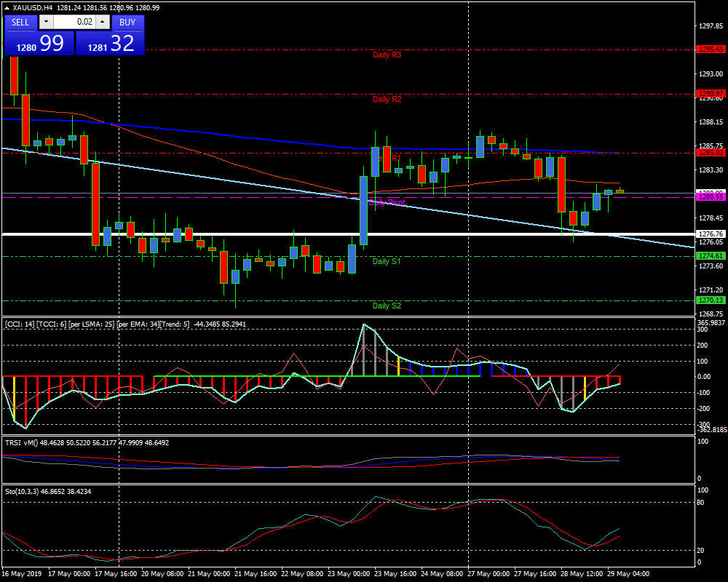Click the 1281 32 buy price tile

point(111,44)
